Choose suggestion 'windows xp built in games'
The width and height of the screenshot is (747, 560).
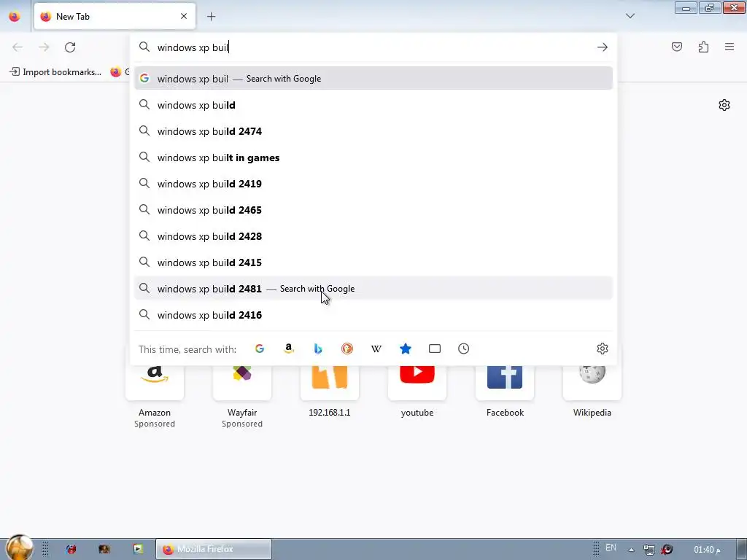coord(373,157)
